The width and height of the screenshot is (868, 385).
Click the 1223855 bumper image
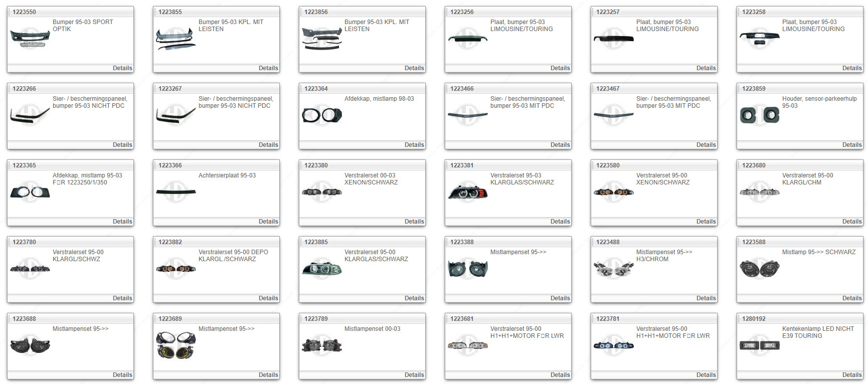[176, 39]
